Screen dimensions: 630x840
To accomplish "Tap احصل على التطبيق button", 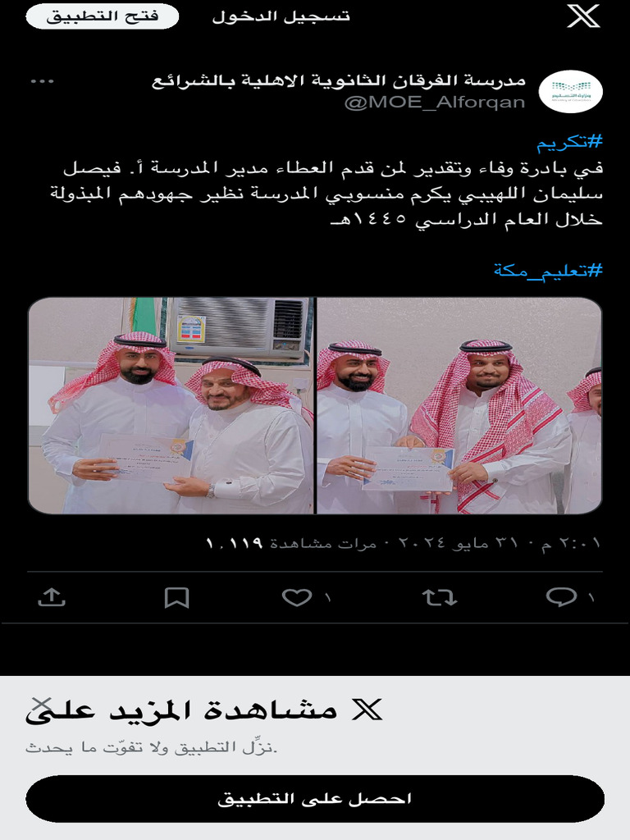I will pos(315,799).
